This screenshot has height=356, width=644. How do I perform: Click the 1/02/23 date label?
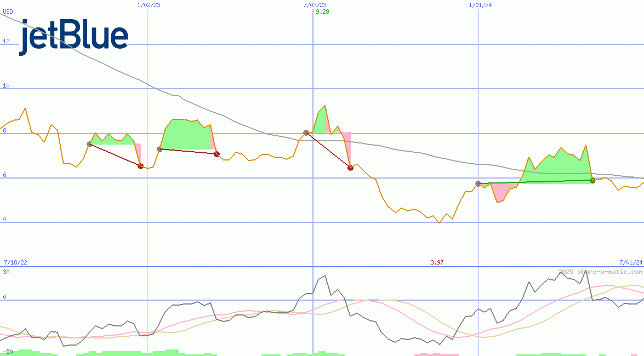point(149,5)
